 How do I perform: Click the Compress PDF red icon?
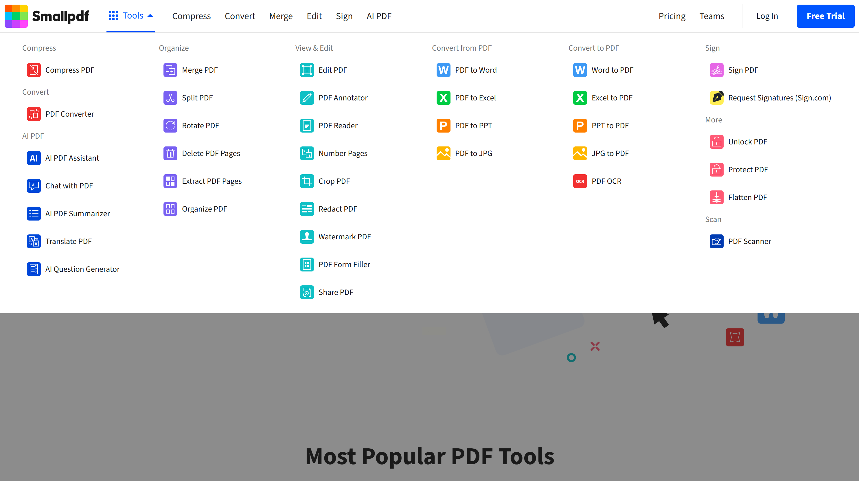pyautogui.click(x=34, y=70)
